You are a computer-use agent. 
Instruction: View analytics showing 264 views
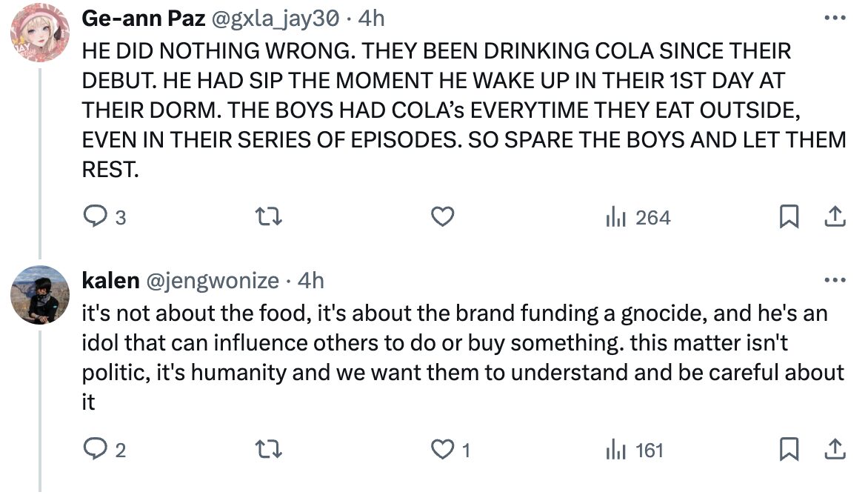coord(638,217)
